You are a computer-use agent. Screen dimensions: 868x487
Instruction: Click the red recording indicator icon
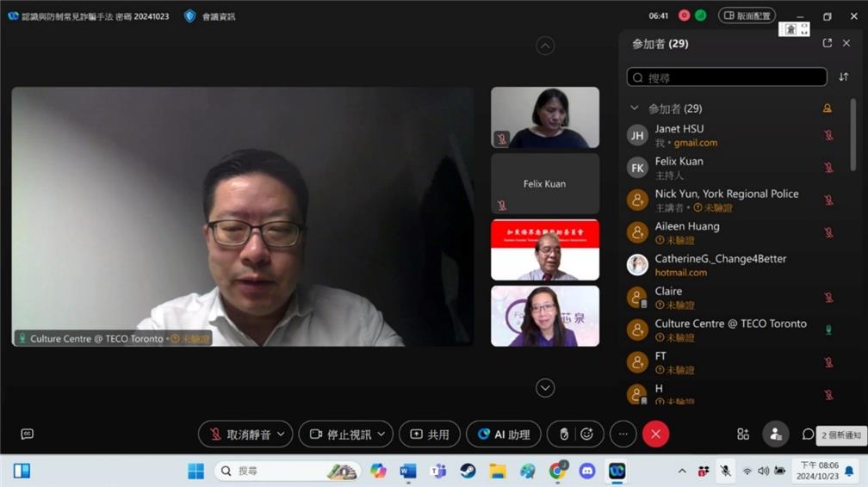685,15
